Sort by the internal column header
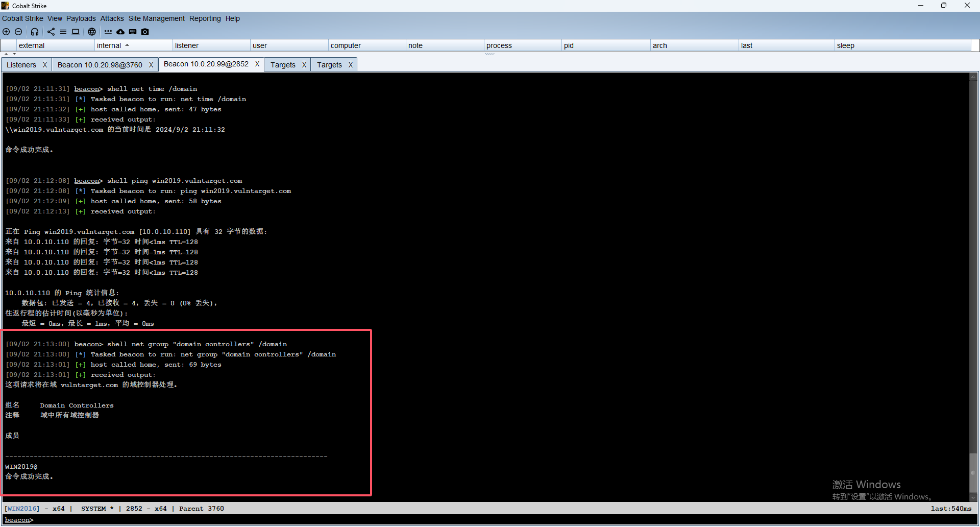Screen dimensions: 980x527 (x=134, y=45)
